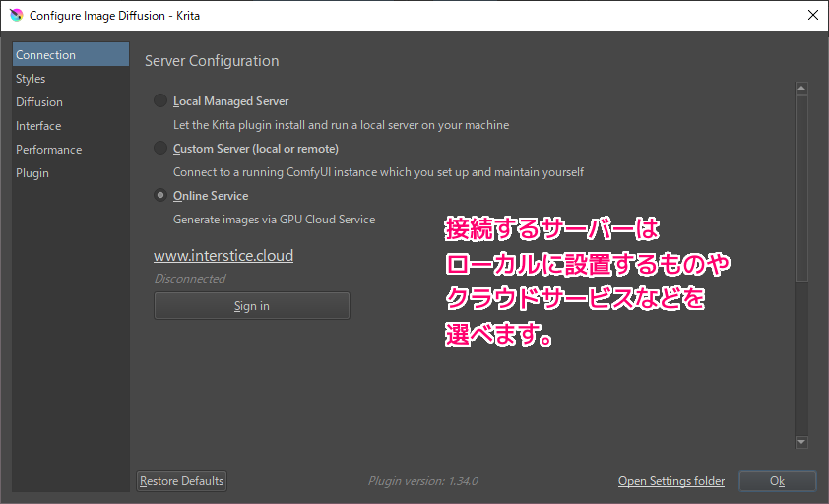Image resolution: width=829 pixels, height=504 pixels.
Task: Open Settings folder link
Action: tap(670, 481)
